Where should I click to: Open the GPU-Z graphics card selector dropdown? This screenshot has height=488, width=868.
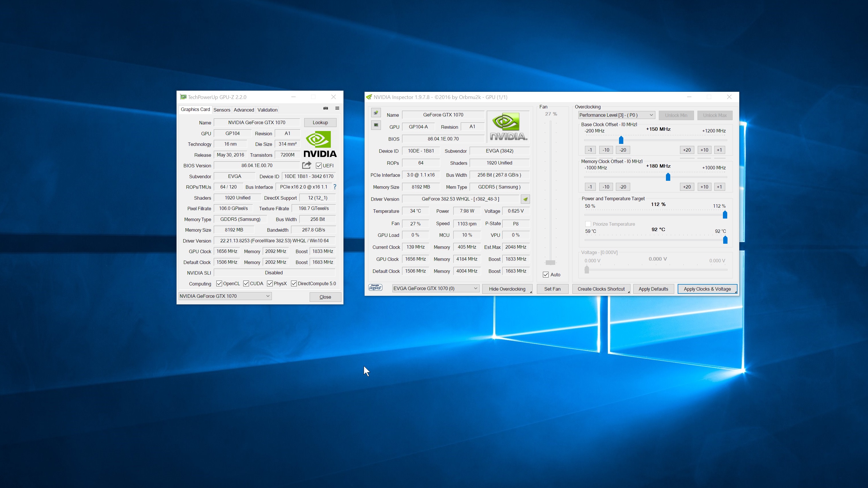point(225,296)
